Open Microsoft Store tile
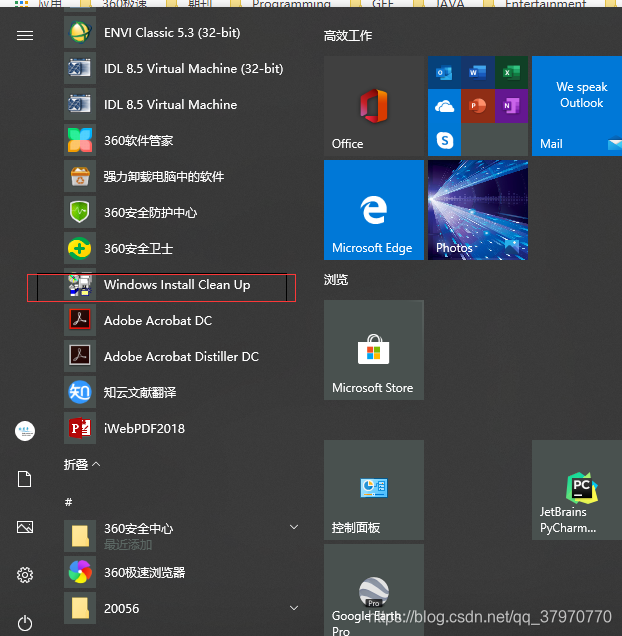 [374, 350]
